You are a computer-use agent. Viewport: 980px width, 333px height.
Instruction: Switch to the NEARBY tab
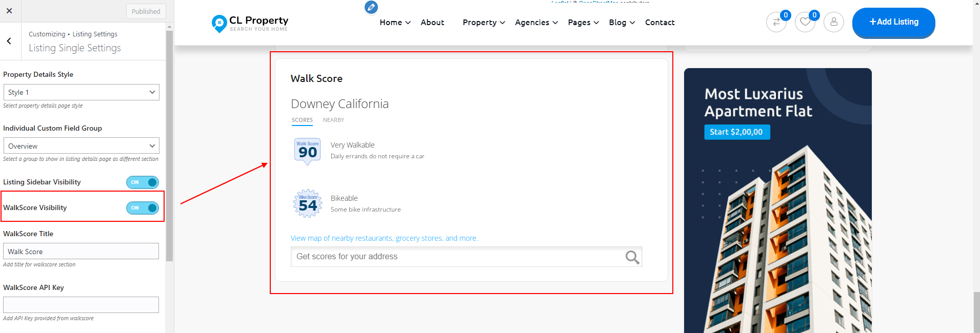(x=333, y=120)
